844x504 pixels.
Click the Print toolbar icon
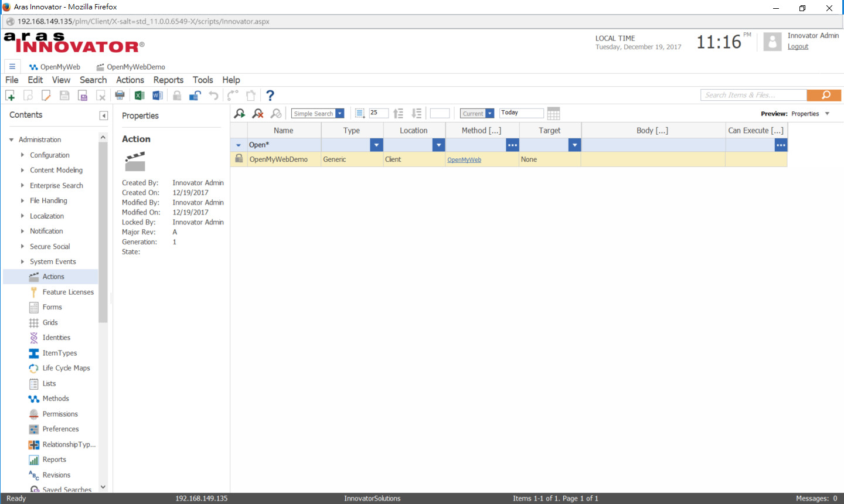pos(120,96)
